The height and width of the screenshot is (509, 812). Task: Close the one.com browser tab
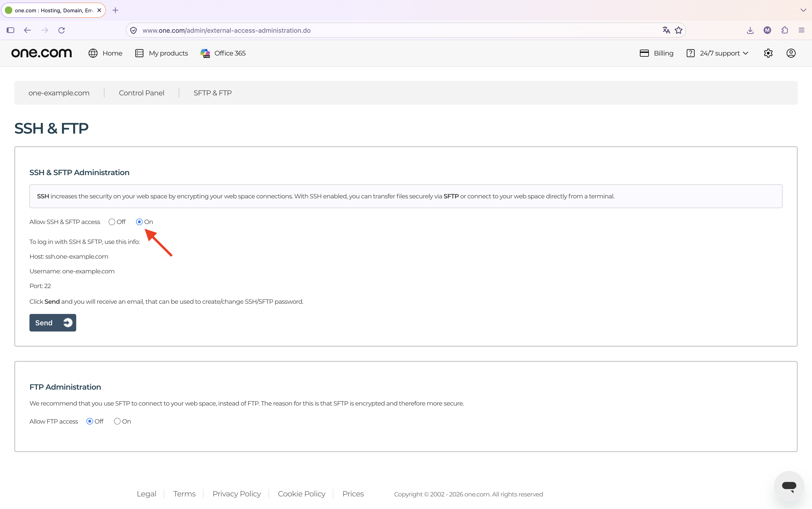tap(99, 10)
